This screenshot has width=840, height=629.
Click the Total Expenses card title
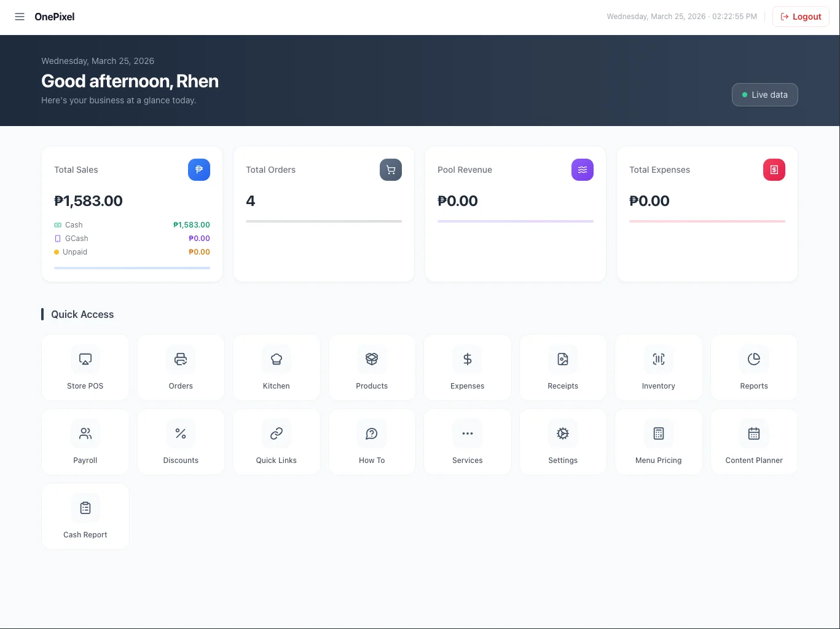tap(659, 170)
